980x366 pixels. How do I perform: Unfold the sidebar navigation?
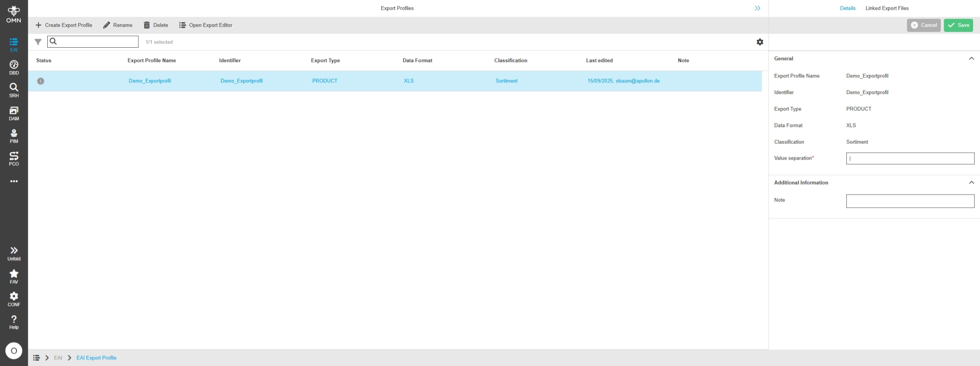pyautogui.click(x=14, y=253)
